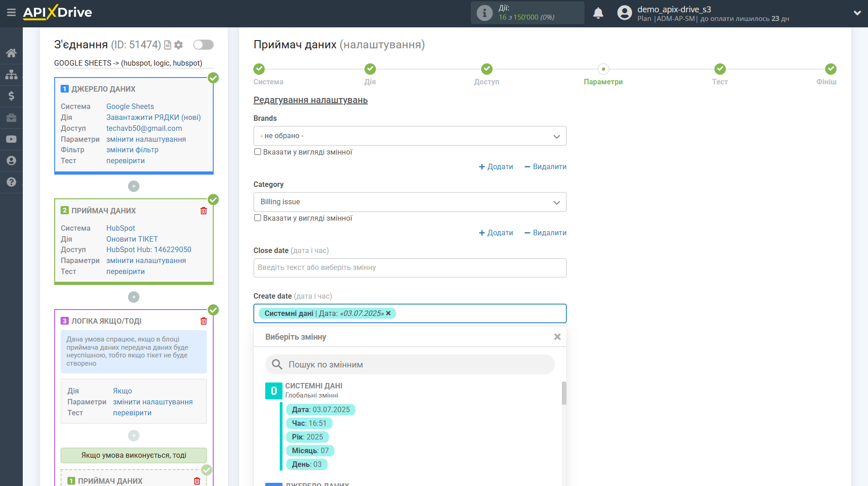
Task: Select the День: 03 variable
Action: [307, 465]
